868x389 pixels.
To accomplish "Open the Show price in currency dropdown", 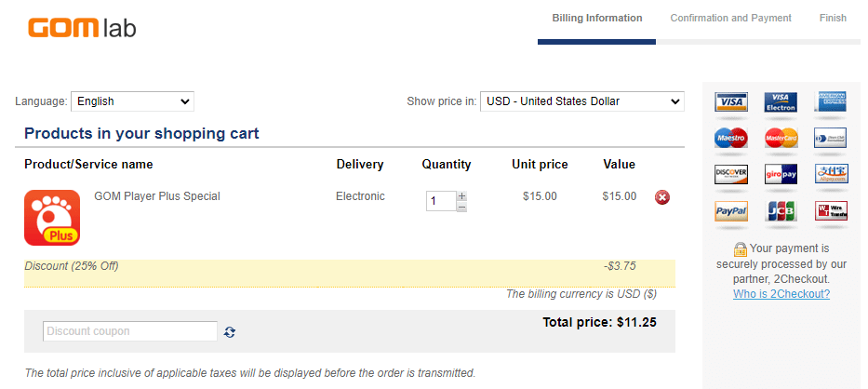I will coord(581,101).
